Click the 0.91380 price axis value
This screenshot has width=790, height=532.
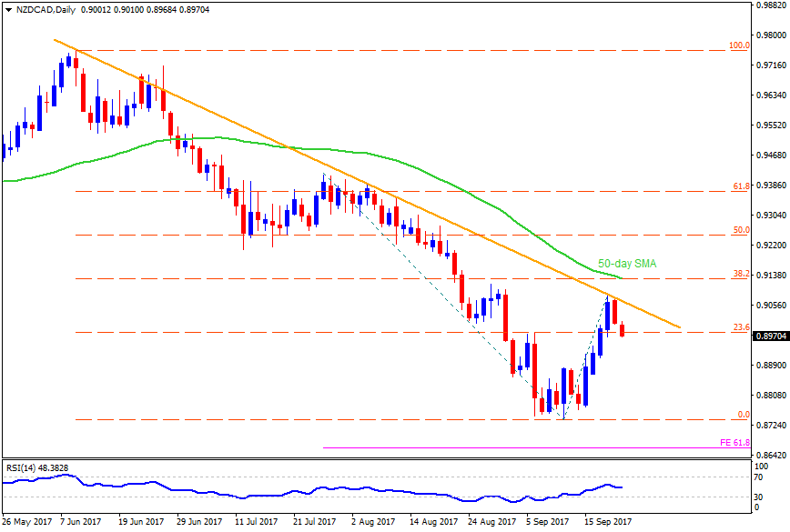[771, 276]
